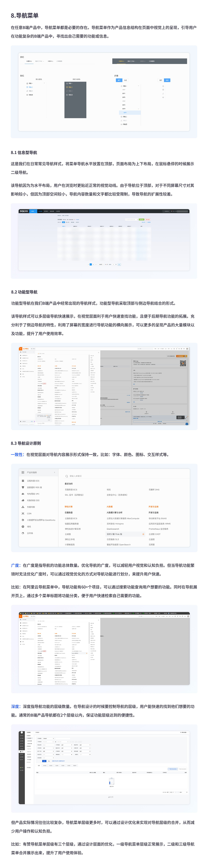Open the 我的工作台 dropdown in the light top nav
This screenshot has width=208, height=868.
[x=40, y=61]
